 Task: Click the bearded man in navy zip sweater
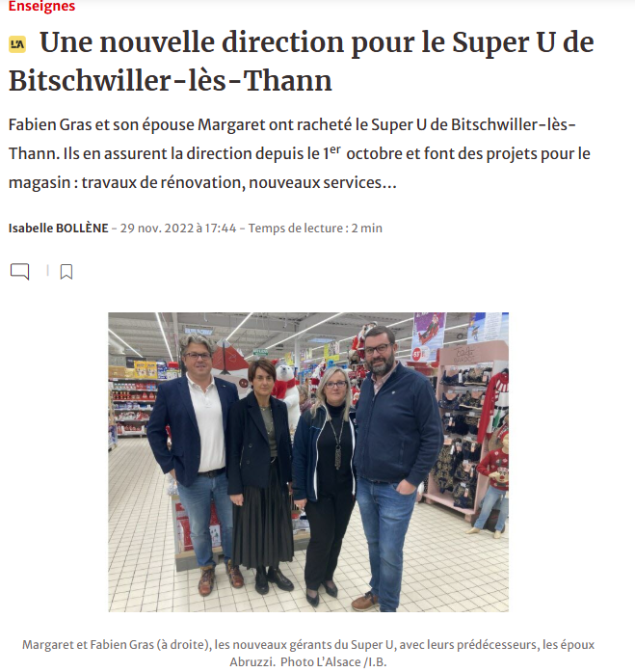pyautogui.click(x=394, y=468)
